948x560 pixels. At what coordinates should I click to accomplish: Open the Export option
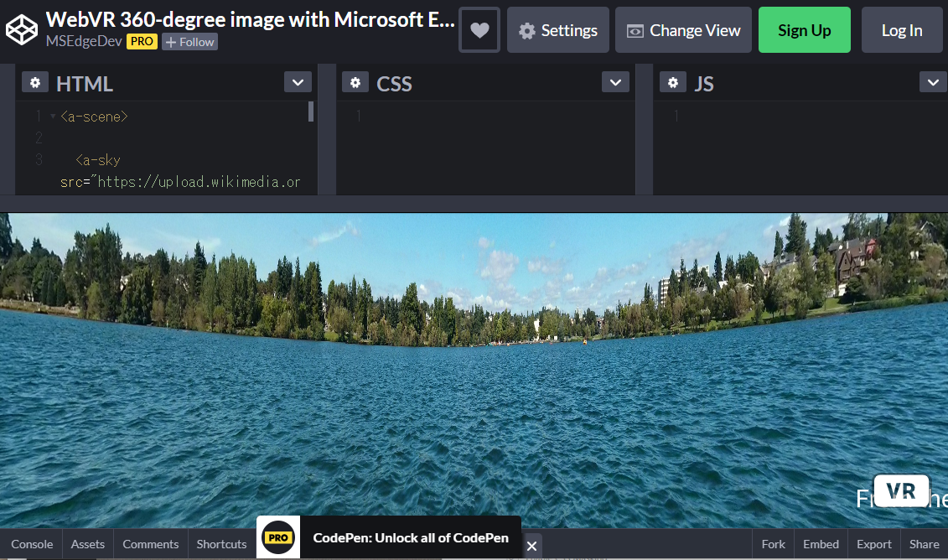coord(874,544)
